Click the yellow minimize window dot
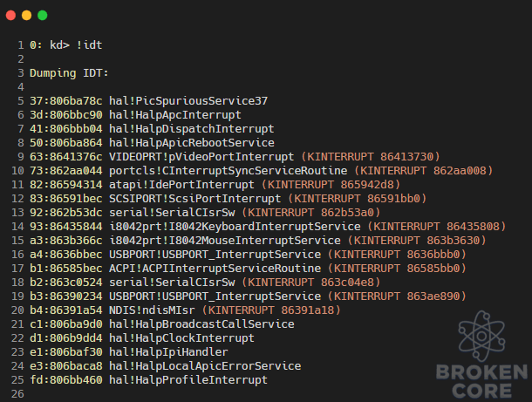This screenshot has height=402, width=532. [26, 16]
